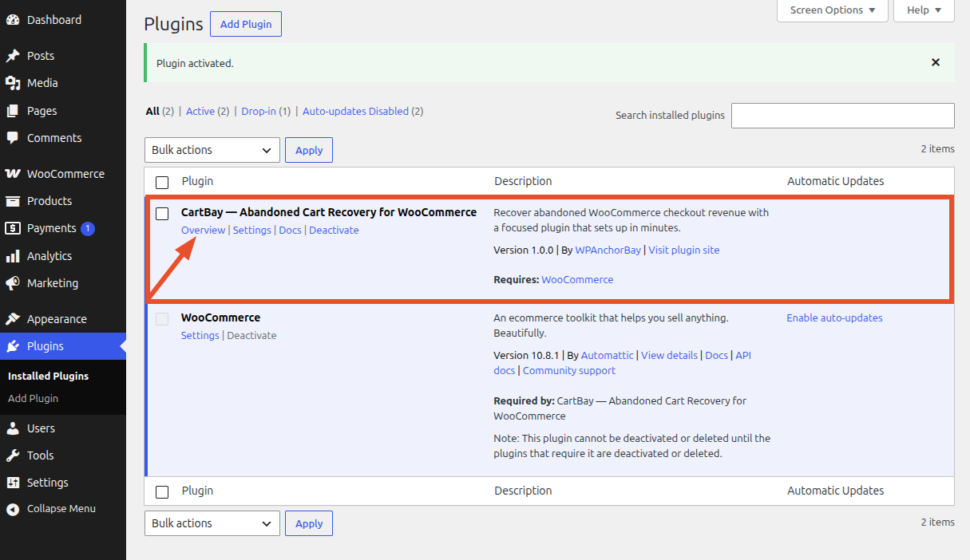Filter plugins by All
This screenshot has width=970, height=560.
click(x=152, y=112)
